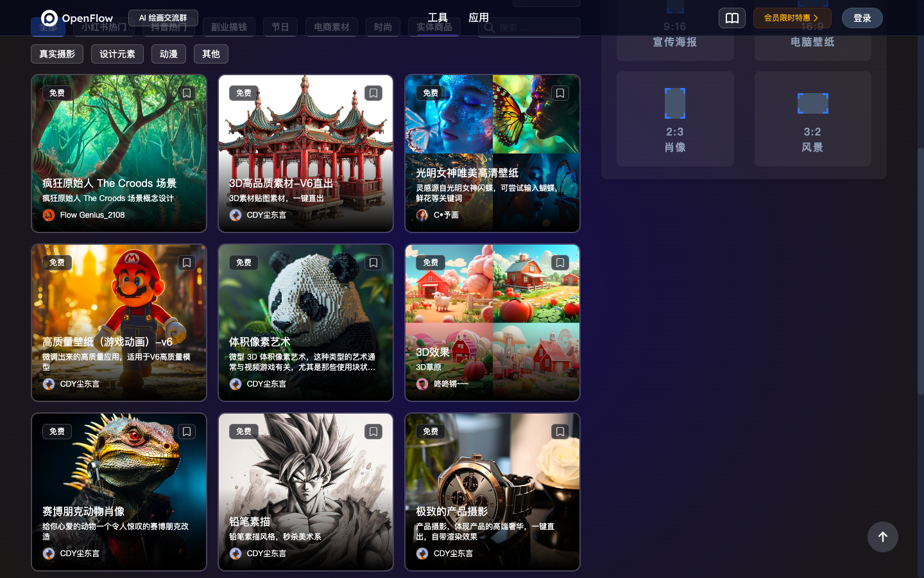
Task: Click the 免费 badge on 铅笔素描 card
Action: tap(244, 432)
